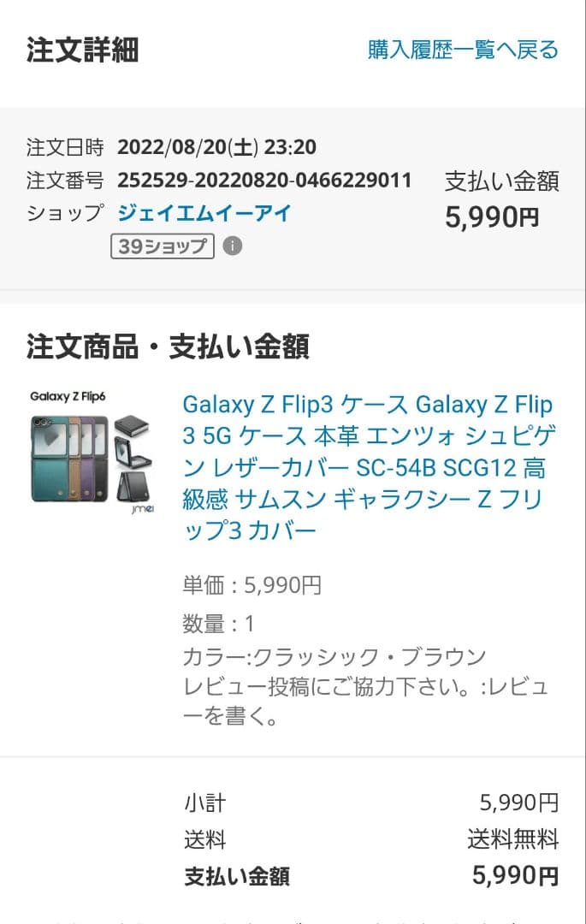This screenshot has width=586, height=924.
Task: Click the 注文番号 field label
Action: (x=65, y=181)
